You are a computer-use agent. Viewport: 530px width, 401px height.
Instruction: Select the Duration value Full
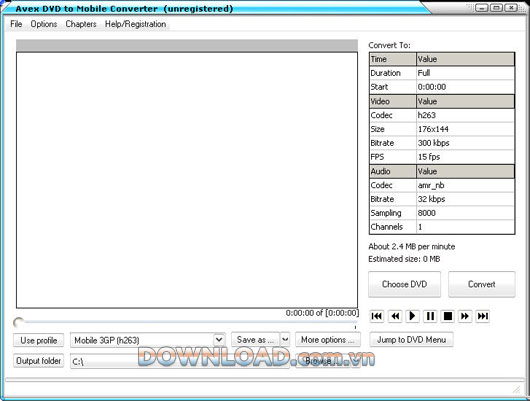click(x=465, y=73)
